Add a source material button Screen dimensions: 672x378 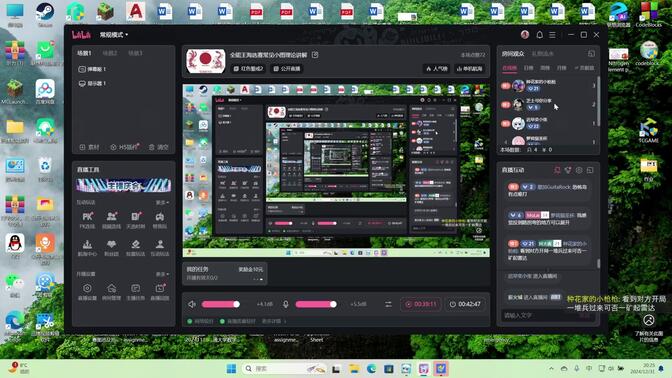click(x=89, y=147)
